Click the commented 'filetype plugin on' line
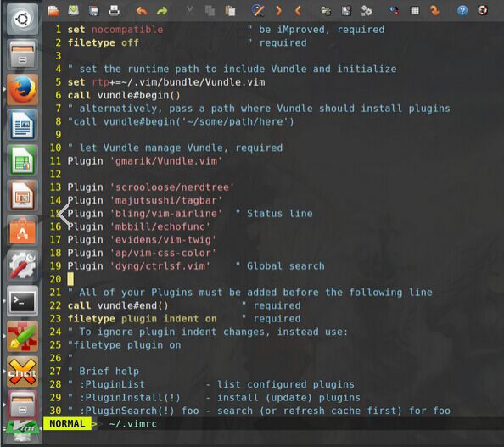 pyautogui.click(x=124, y=345)
